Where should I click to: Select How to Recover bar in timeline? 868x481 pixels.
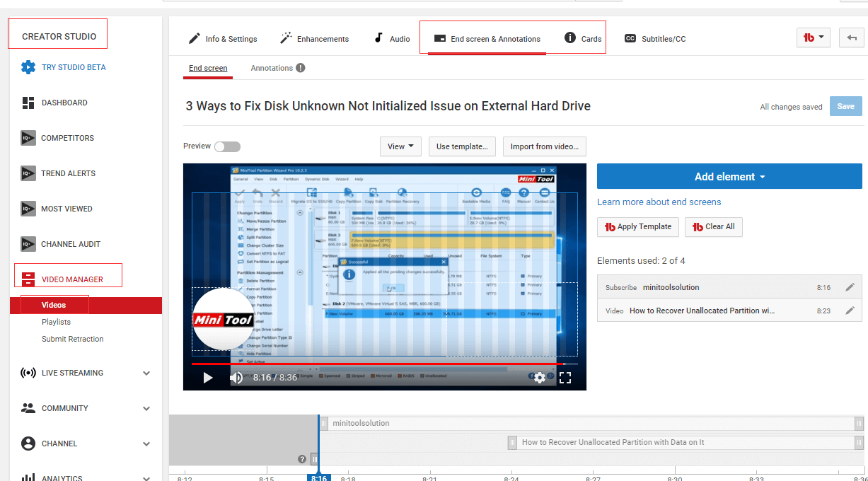coord(685,442)
